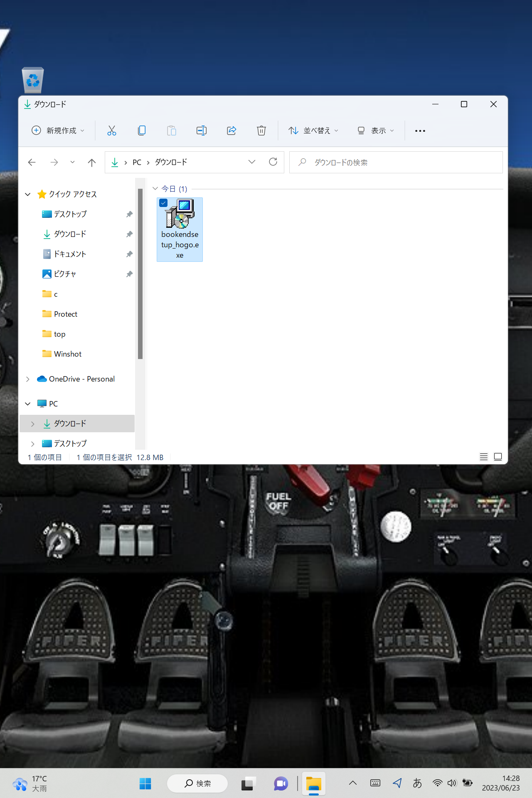Open the 表示 view menu

tap(376, 131)
